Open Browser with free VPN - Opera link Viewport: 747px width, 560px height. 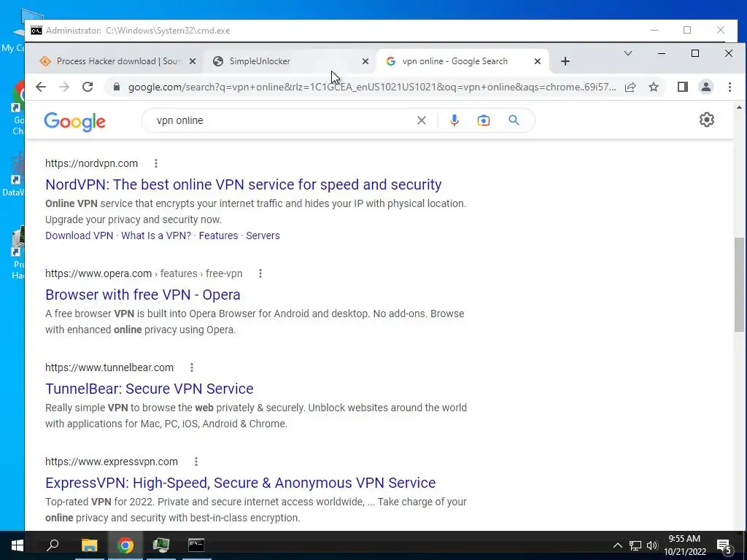(142, 295)
